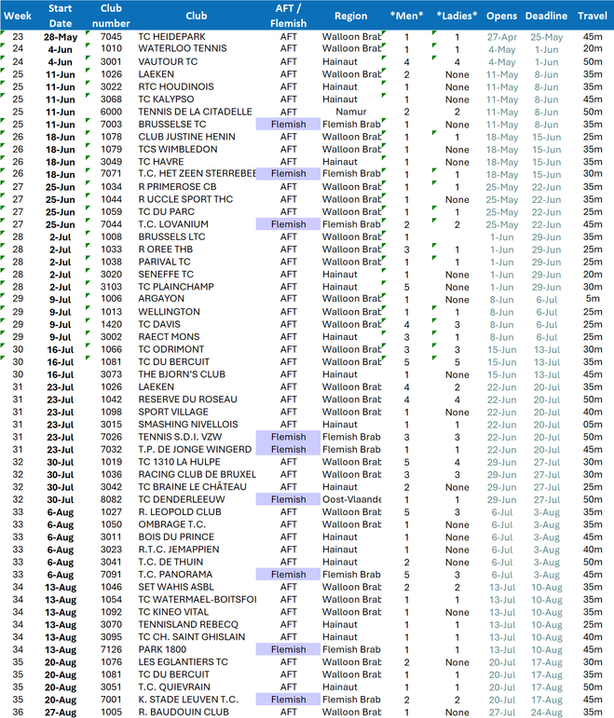Viewport: 614px width, 718px height.
Task: Select the Week column header
Action: 17,16
